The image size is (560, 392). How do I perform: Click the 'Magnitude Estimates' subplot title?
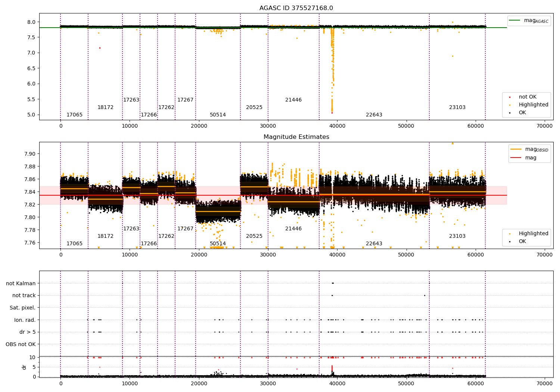click(x=296, y=137)
